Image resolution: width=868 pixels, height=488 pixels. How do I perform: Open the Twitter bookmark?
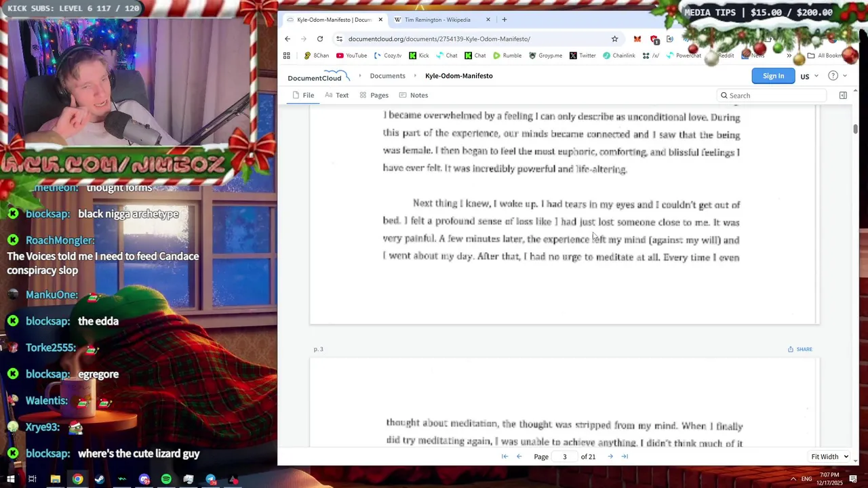(x=583, y=56)
